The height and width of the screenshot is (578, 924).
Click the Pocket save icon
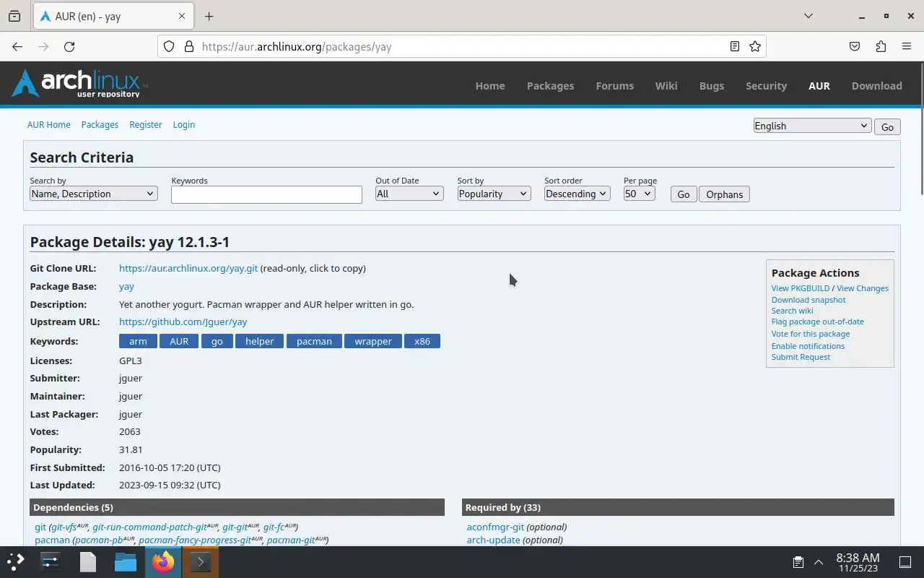coord(855,46)
